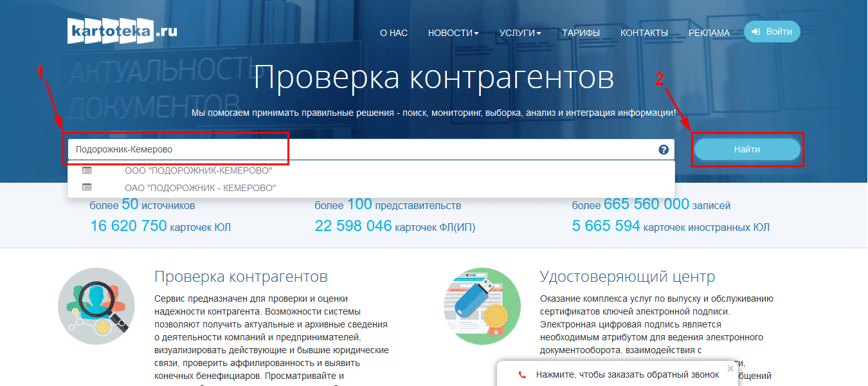Screen dimensions: 868x386
Task: Click the USB flash drive certificate illustration
Action: point(482,306)
